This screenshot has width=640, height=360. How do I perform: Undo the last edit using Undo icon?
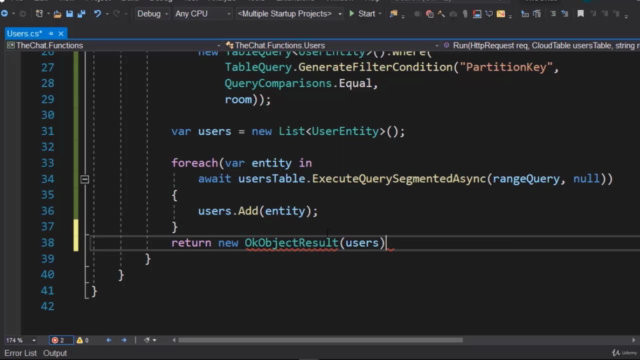[x=97, y=14]
